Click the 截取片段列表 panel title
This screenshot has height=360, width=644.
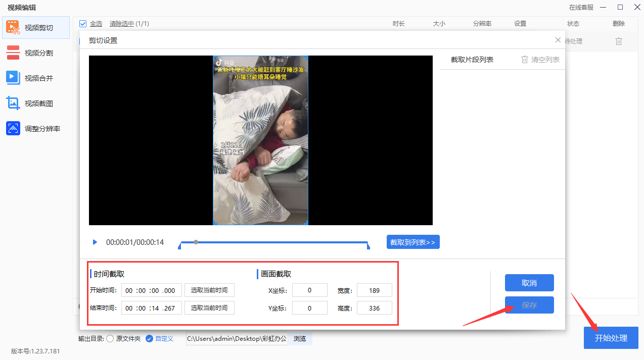point(472,60)
